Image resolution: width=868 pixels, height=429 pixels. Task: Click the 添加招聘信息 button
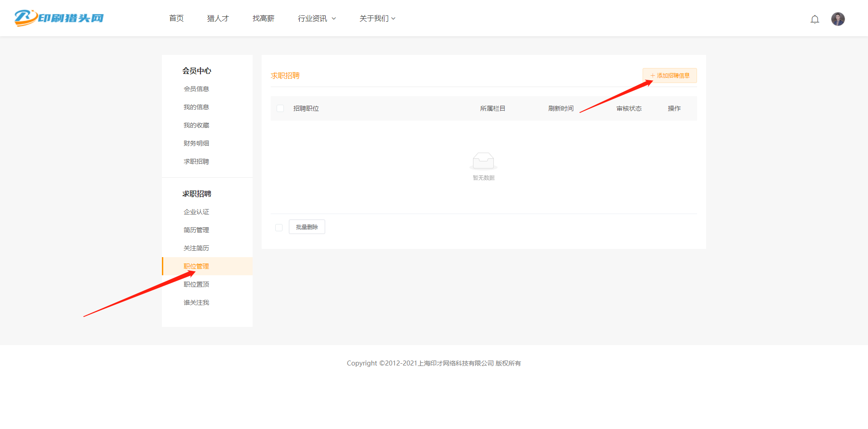coord(670,75)
